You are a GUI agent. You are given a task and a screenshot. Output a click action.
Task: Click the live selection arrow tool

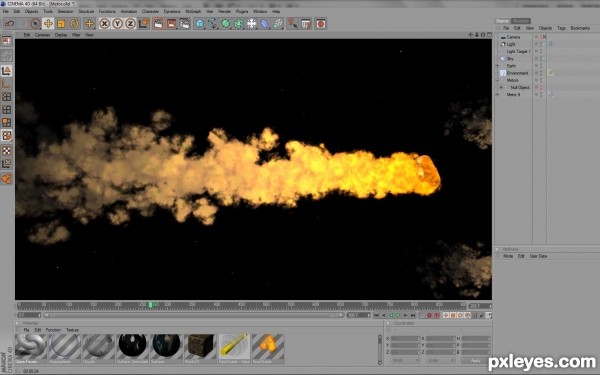35,24
